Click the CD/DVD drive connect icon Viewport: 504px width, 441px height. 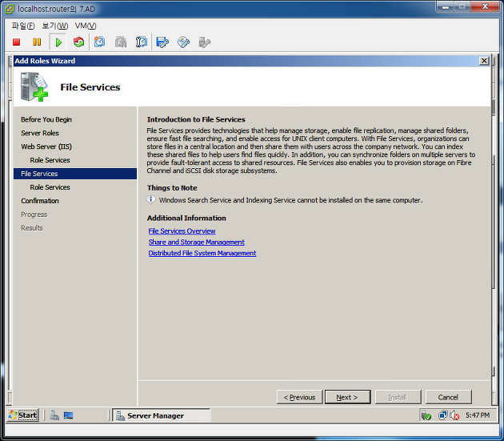(x=183, y=42)
